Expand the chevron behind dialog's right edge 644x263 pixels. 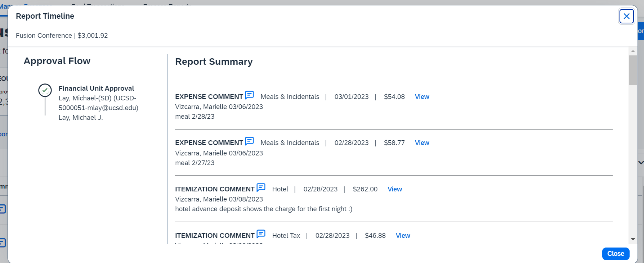tap(641, 163)
